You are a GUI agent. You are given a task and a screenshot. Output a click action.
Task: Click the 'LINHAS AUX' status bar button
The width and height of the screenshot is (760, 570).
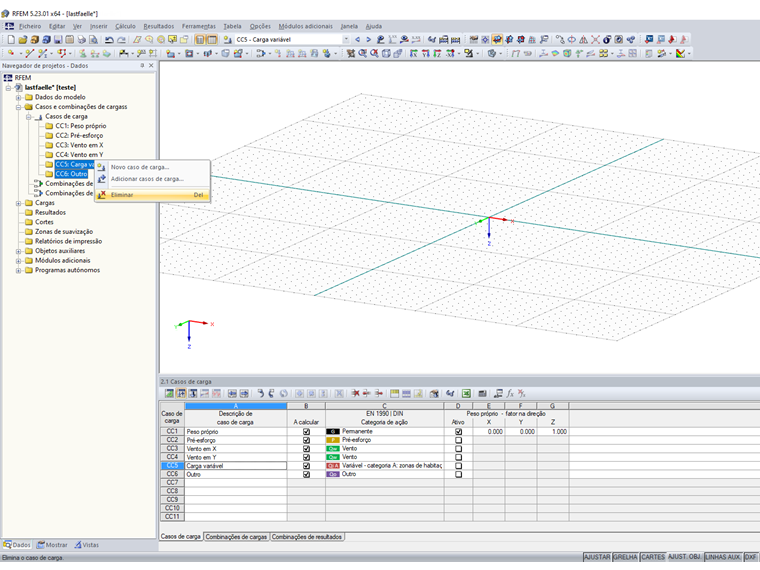pyautogui.click(x=723, y=557)
